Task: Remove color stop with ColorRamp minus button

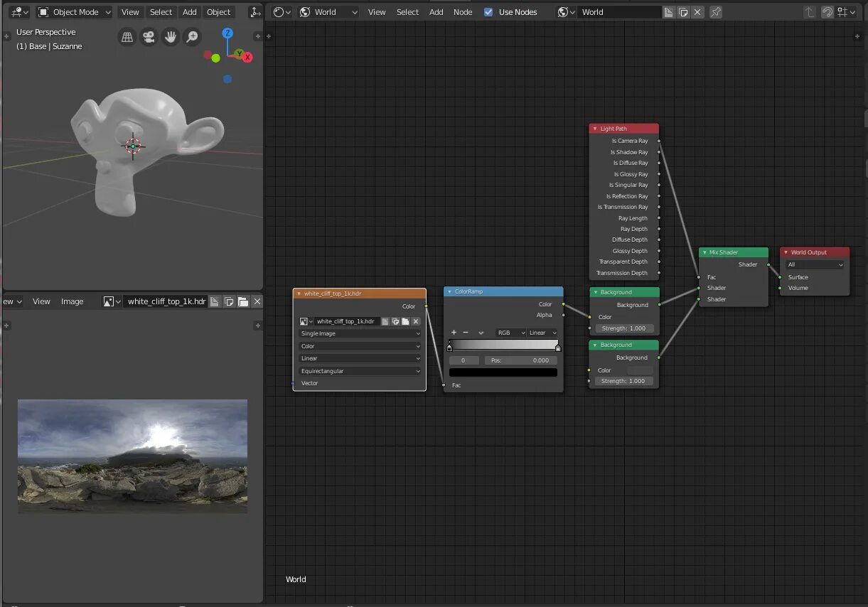Action: click(x=466, y=333)
